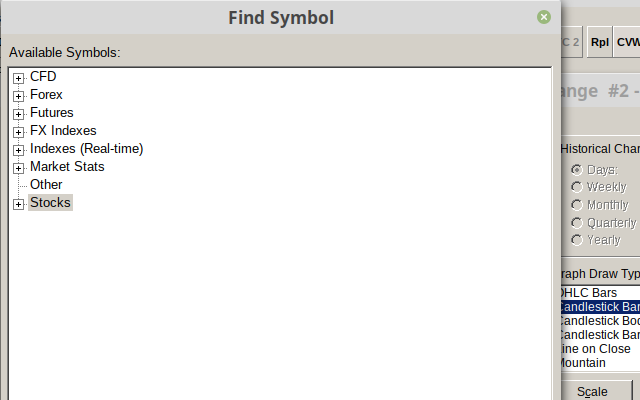Image resolution: width=640 pixels, height=400 pixels.
Task: Select the Stocks tree item
Action: [50, 203]
